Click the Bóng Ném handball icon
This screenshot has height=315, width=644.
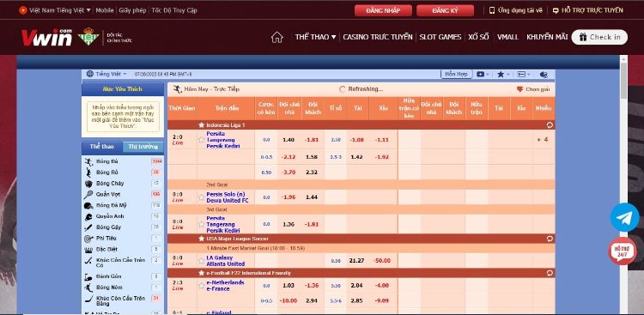pyautogui.click(x=88, y=288)
